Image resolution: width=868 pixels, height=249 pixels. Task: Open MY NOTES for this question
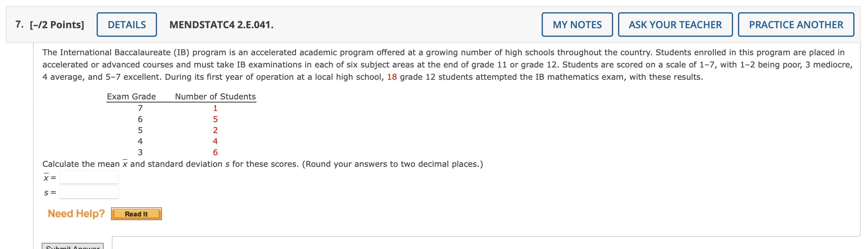(577, 24)
